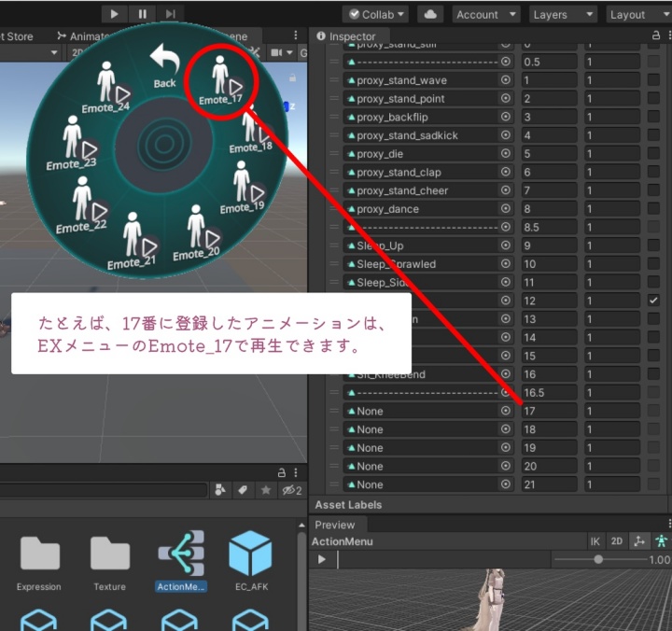Select Emote_17 in the radial menu
This screenshot has width=672, height=631.
tap(221, 81)
